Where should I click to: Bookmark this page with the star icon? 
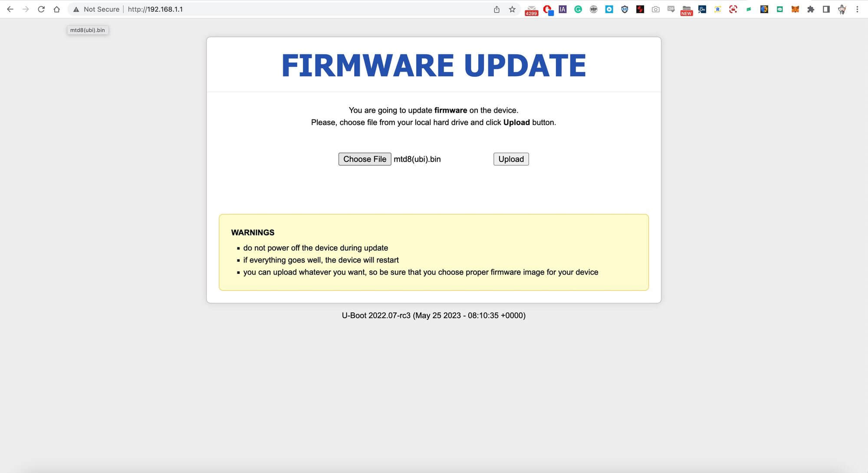pyautogui.click(x=512, y=9)
